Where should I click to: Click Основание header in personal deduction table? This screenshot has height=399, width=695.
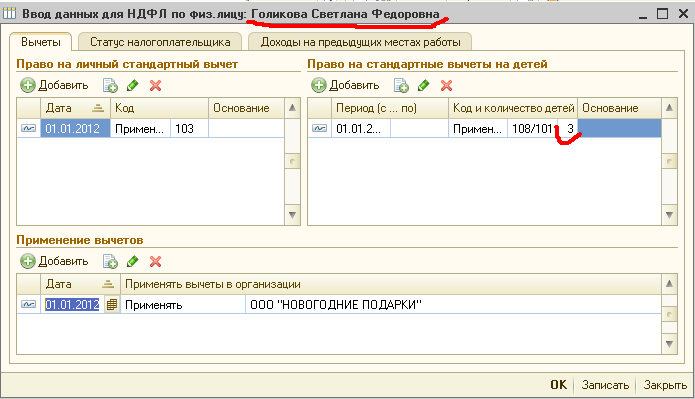coord(246,108)
